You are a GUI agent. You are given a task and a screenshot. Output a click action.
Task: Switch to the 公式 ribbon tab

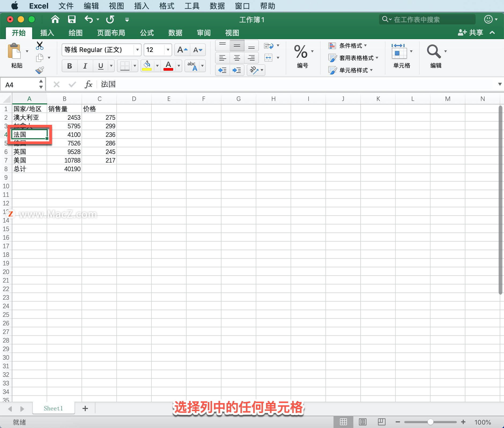click(x=146, y=33)
